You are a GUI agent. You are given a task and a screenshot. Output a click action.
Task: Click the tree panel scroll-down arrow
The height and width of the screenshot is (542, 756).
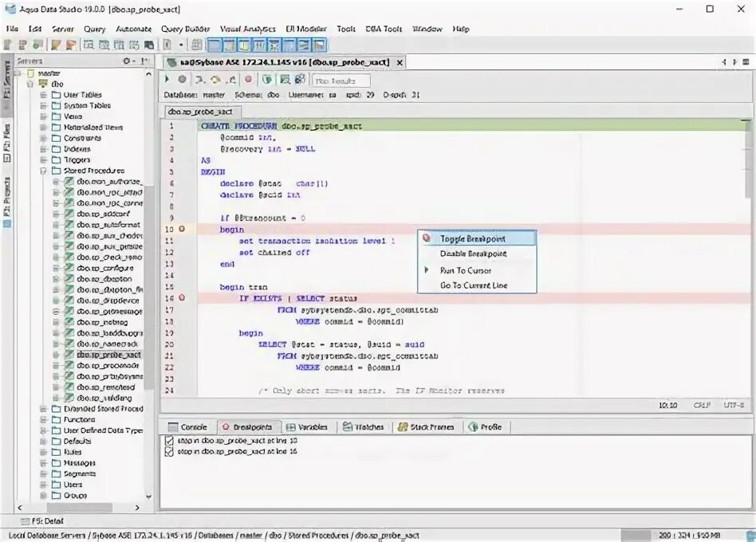[x=148, y=497]
